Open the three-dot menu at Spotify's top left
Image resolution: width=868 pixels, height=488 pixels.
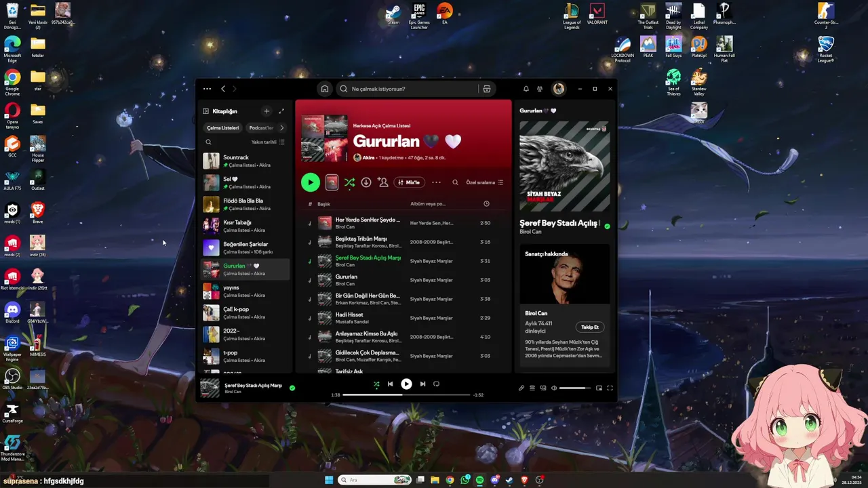207,89
